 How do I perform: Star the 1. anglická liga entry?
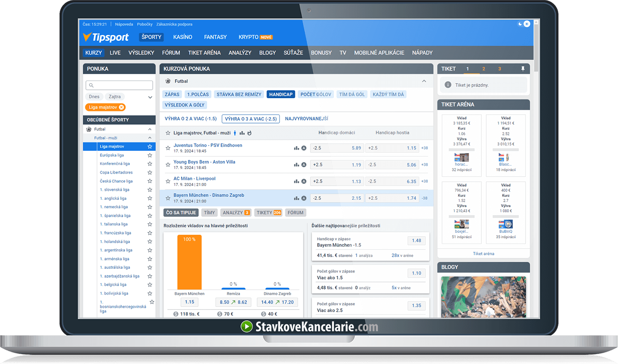coord(150,199)
